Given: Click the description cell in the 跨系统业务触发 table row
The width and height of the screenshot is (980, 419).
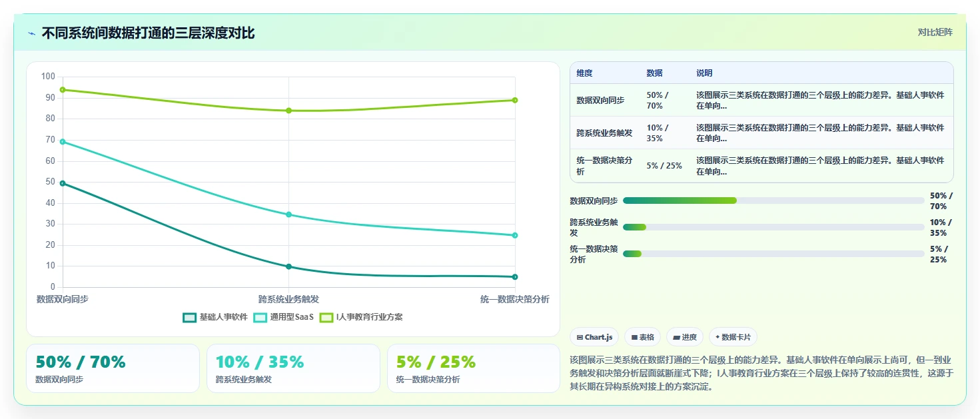Looking at the screenshot, I should pyautogui.click(x=820, y=133).
